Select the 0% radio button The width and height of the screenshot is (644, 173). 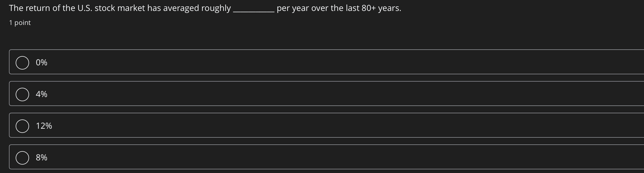tap(22, 62)
